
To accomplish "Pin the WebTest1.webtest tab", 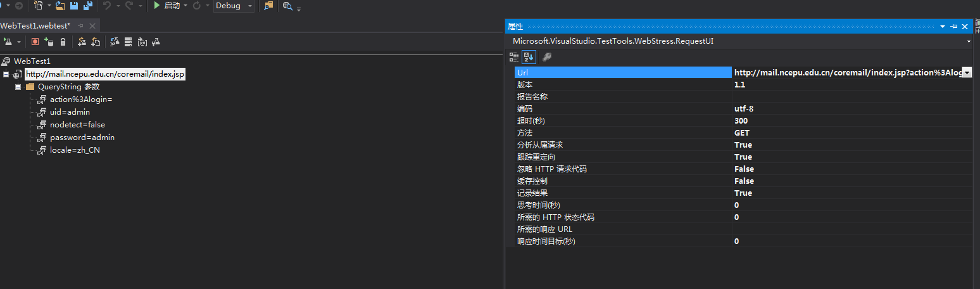I will pos(80,26).
